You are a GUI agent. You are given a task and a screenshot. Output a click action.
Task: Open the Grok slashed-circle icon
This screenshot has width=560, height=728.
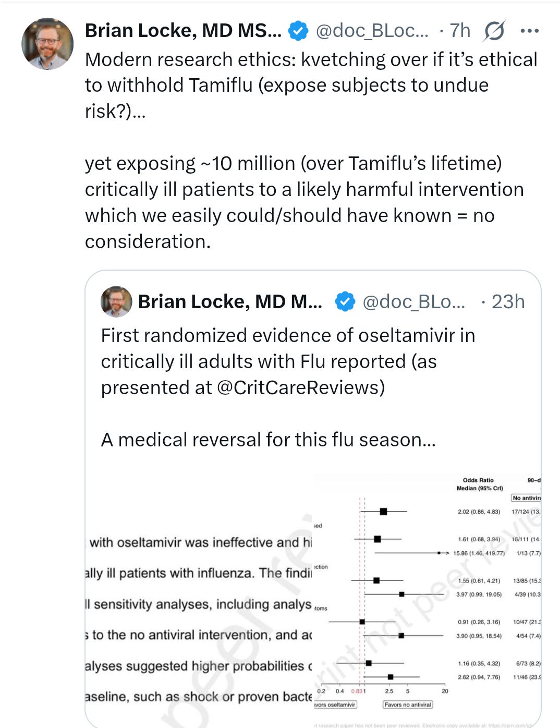494,31
